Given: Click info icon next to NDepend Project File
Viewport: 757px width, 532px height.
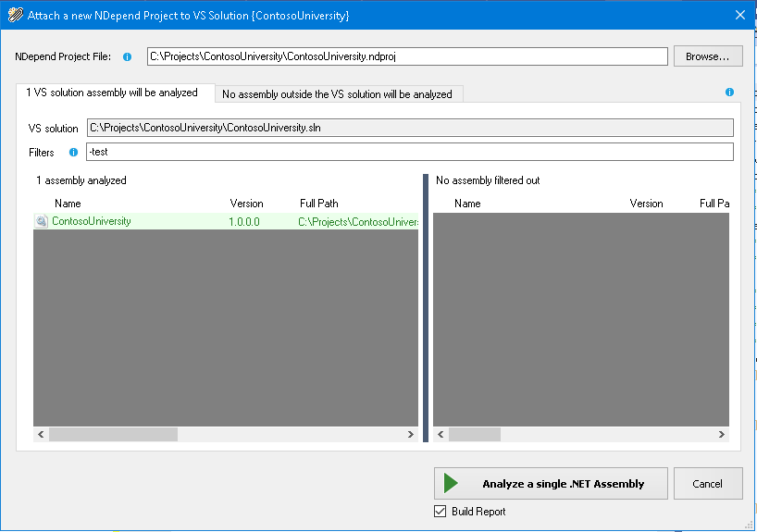Looking at the screenshot, I should [127, 57].
